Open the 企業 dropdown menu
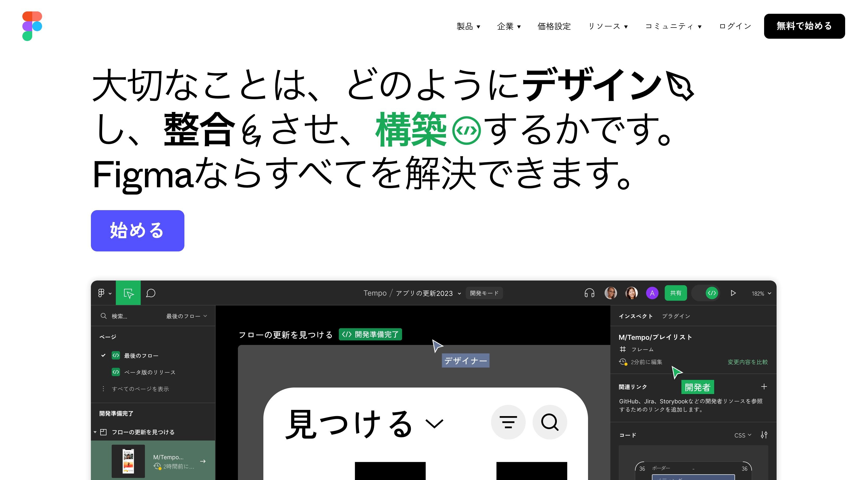This screenshot has height=480, width=868. tap(509, 26)
